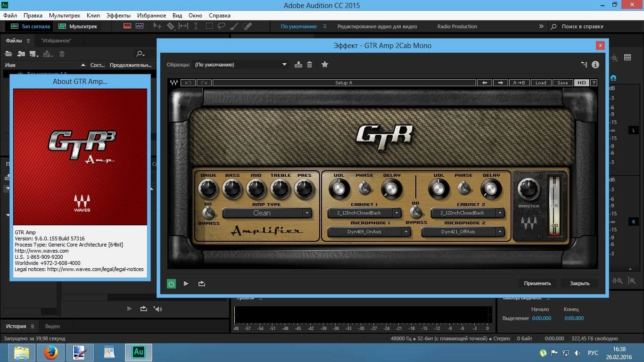Undo the last change in the GTR plugin
The width and height of the screenshot is (644, 362).
click(x=188, y=82)
